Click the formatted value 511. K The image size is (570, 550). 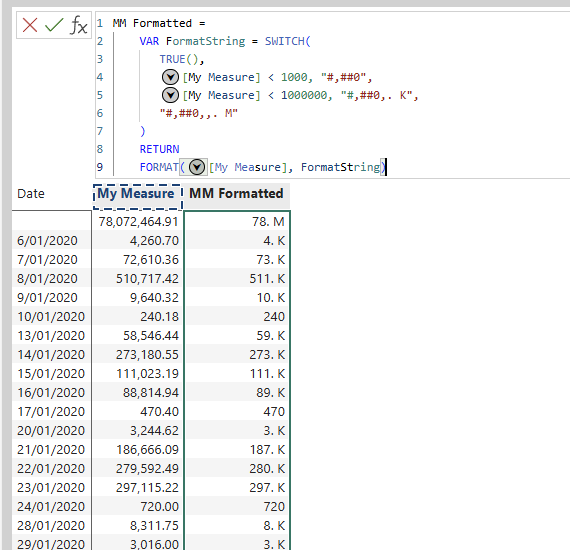(x=267, y=278)
